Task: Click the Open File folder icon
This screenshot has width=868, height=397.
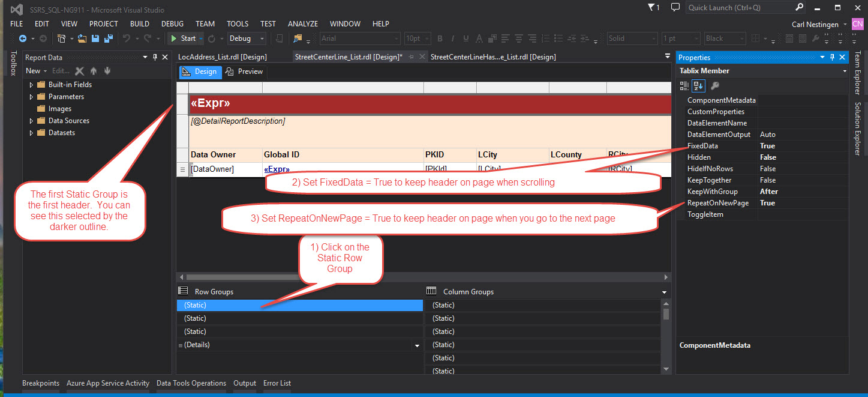Action: (82, 38)
